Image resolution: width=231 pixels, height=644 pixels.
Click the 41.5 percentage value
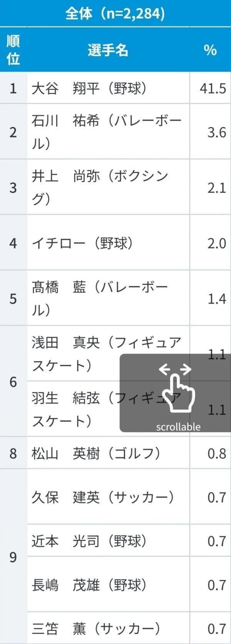(x=213, y=88)
